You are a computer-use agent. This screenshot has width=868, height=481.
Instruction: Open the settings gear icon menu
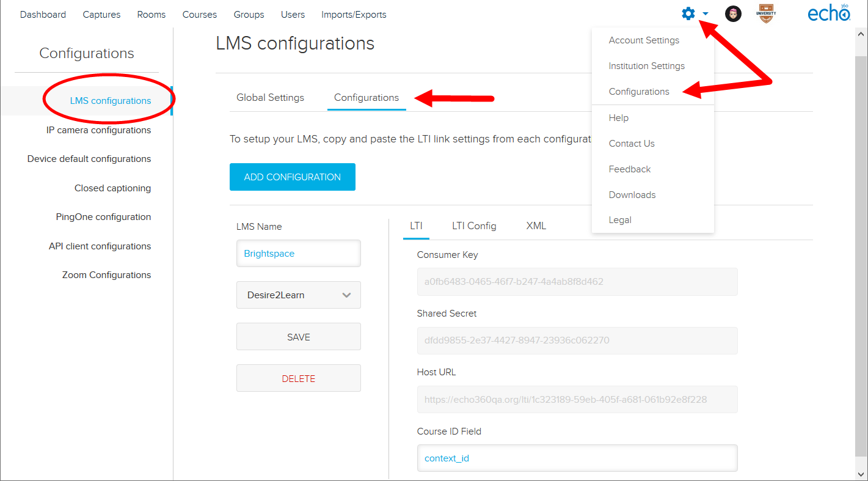688,13
